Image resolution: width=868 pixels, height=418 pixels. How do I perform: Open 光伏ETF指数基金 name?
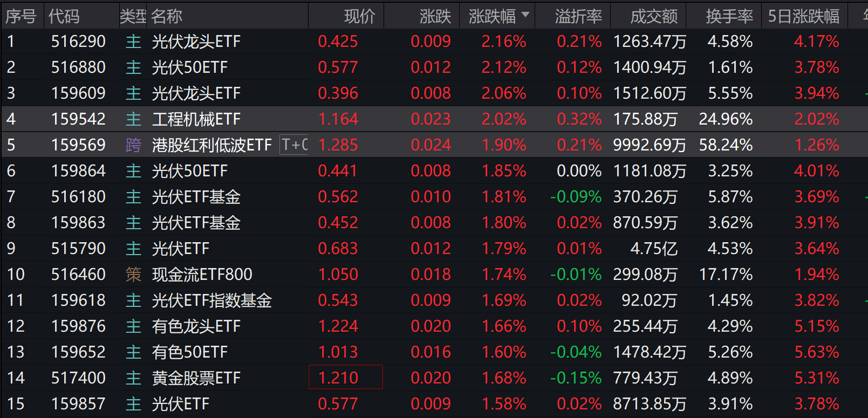coord(212,300)
